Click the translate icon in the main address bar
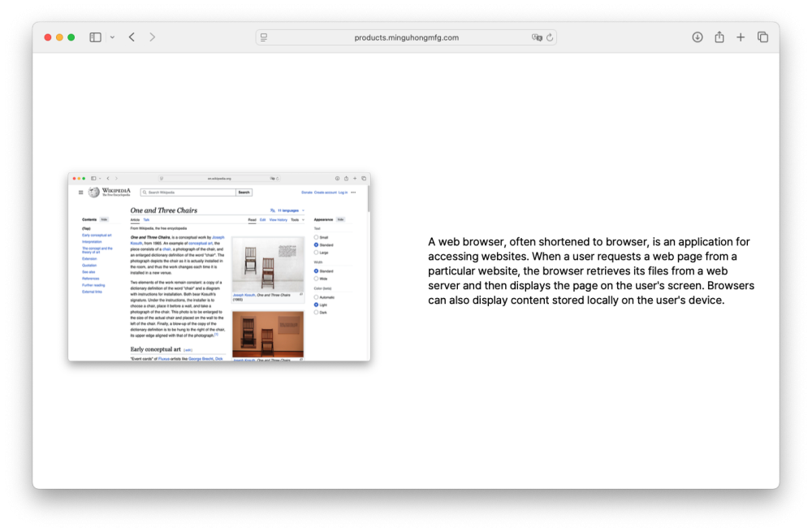Image resolution: width=812 pixels, height=532 pixels. [x=537, y=37]
